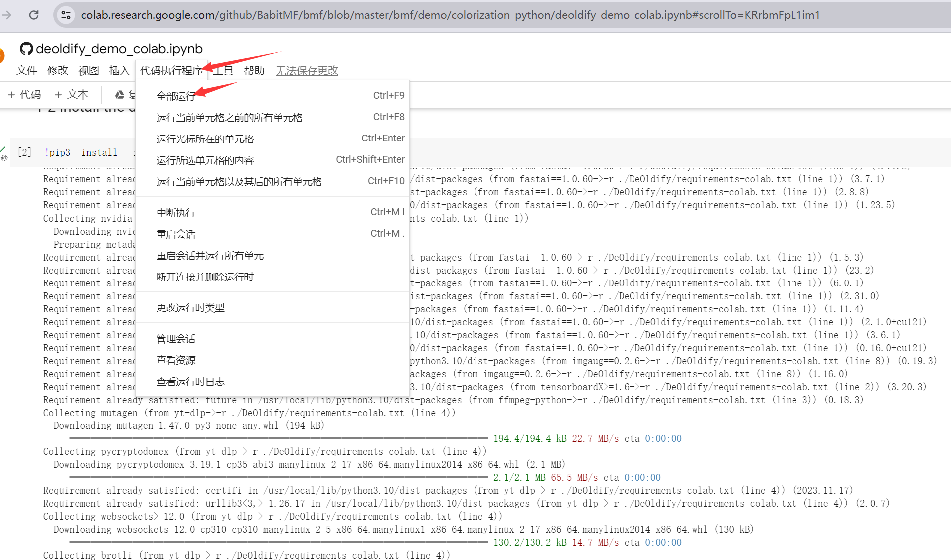951x560 pixels.
Task: Click the [2] cell execution indicator
Action: 24,152
